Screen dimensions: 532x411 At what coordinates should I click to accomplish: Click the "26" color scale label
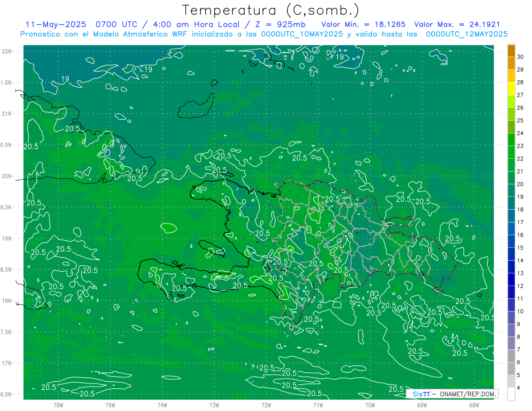tap(520, 108)
